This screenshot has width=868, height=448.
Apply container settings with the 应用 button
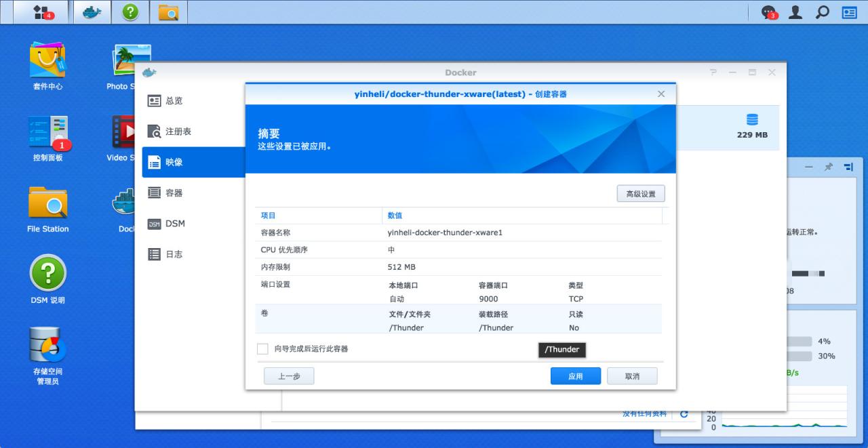[575, 375]
